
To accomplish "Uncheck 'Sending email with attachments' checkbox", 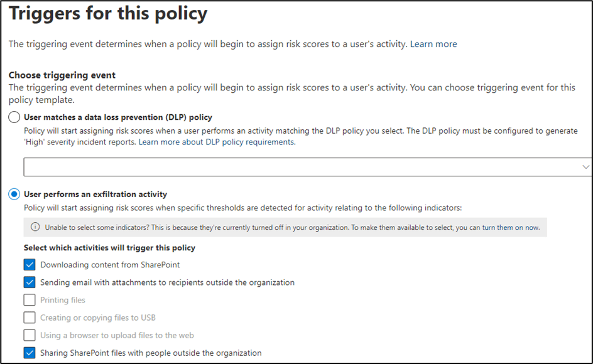I will (30, 282).
